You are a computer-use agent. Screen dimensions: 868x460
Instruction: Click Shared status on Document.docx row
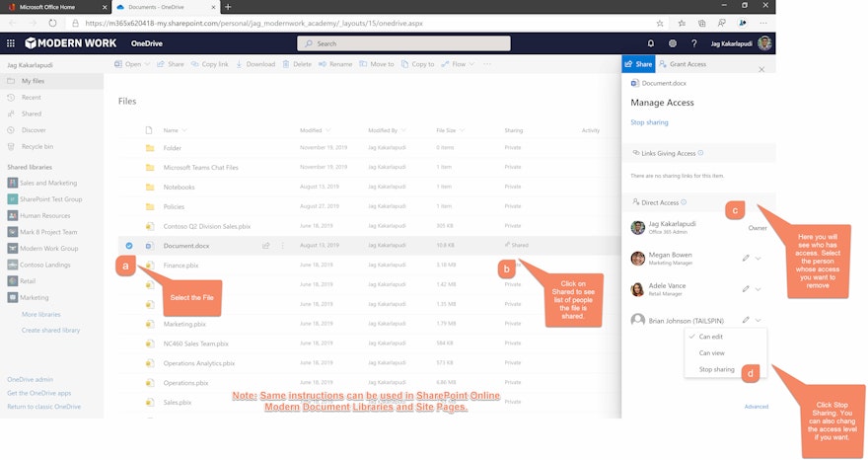point(517,245)
